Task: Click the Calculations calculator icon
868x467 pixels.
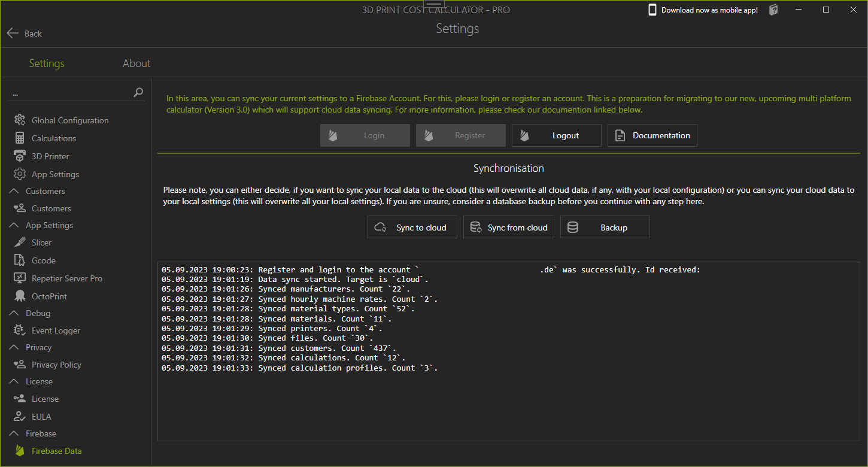Action: 20,138
